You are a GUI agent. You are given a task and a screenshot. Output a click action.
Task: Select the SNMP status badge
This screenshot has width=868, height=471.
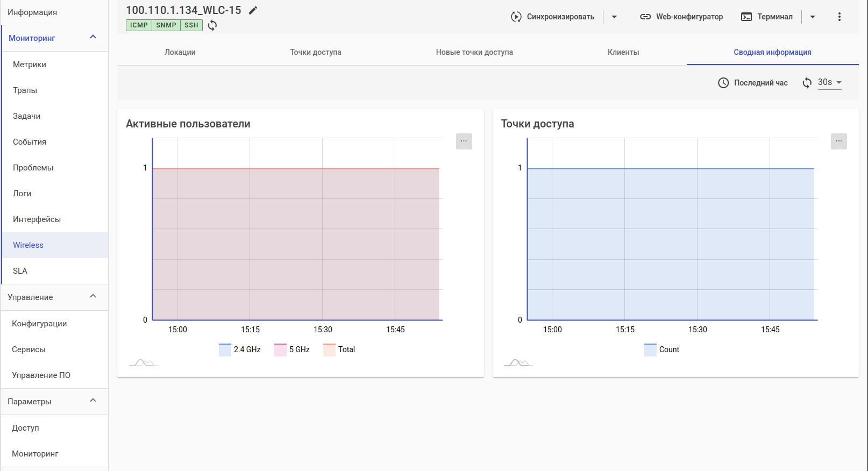[x=166, y=25]
